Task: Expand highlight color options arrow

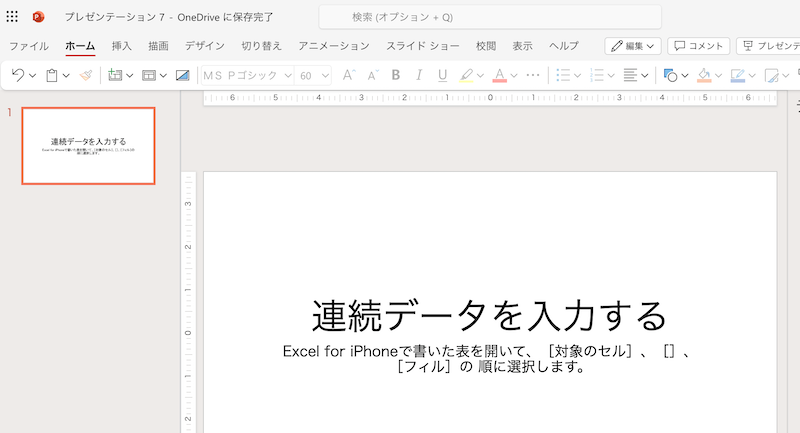Action: click(480, 75)
